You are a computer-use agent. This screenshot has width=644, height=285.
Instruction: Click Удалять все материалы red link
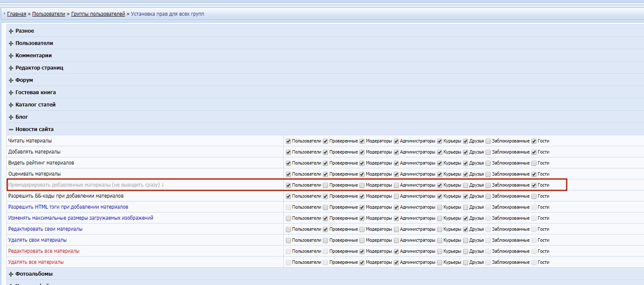point(36,262)
